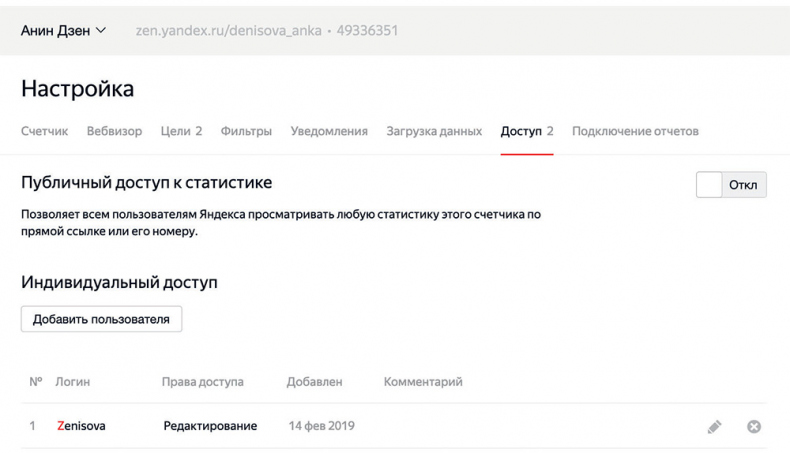
Task: Click the Логин column header
Action: pyautogui.click(x=73, y=382)
